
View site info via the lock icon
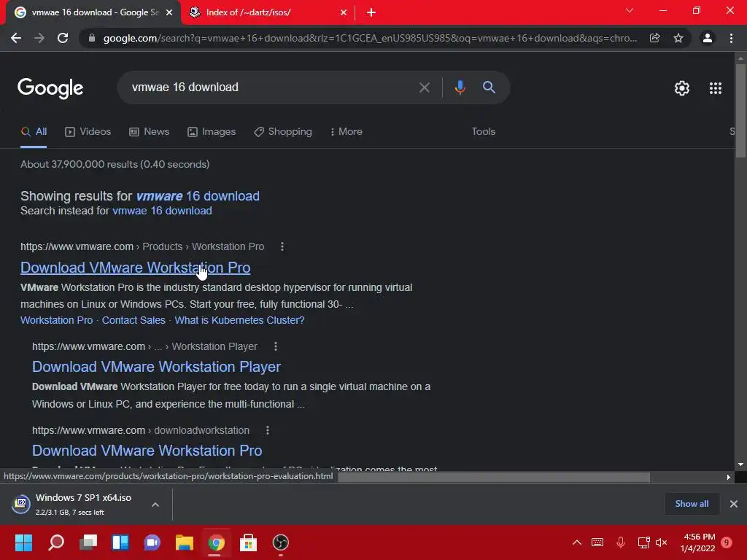pyautogui.click(x=92, y=38)
